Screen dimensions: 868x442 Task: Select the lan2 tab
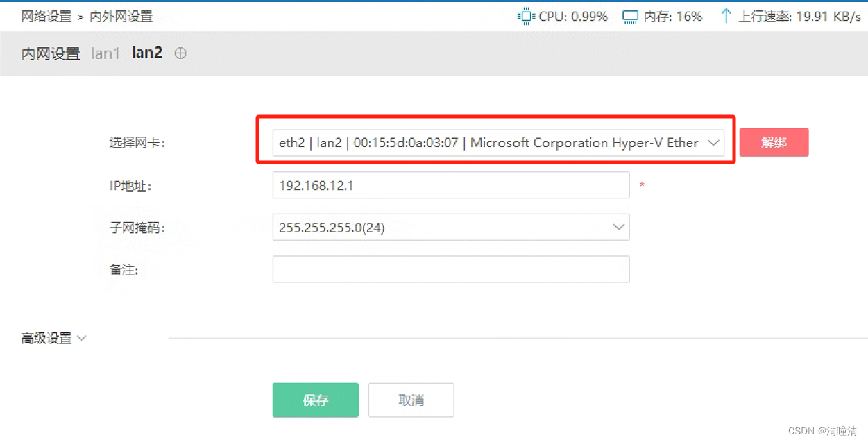(147, 53)
